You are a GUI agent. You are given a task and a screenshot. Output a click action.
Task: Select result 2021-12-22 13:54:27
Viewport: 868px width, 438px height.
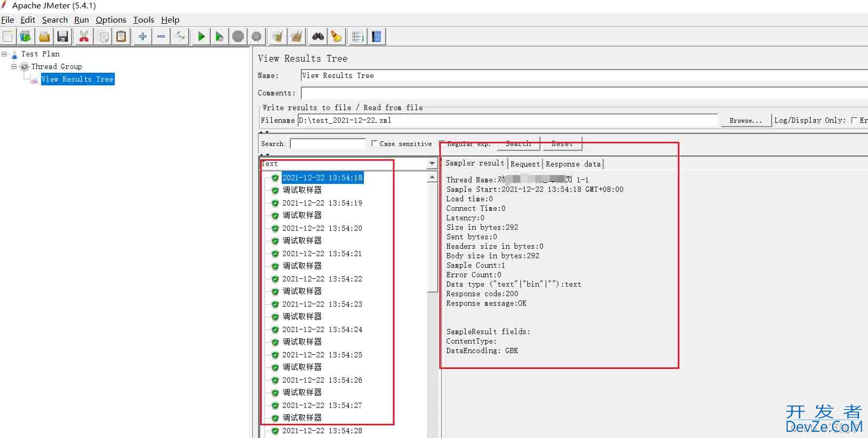pyautogui.click(x=322, y=405)
